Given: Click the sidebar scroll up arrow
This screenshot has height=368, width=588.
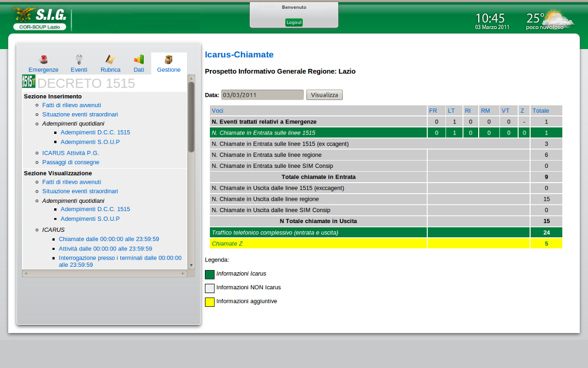Looking at the screenshot, I should click(x=191, y=78).
